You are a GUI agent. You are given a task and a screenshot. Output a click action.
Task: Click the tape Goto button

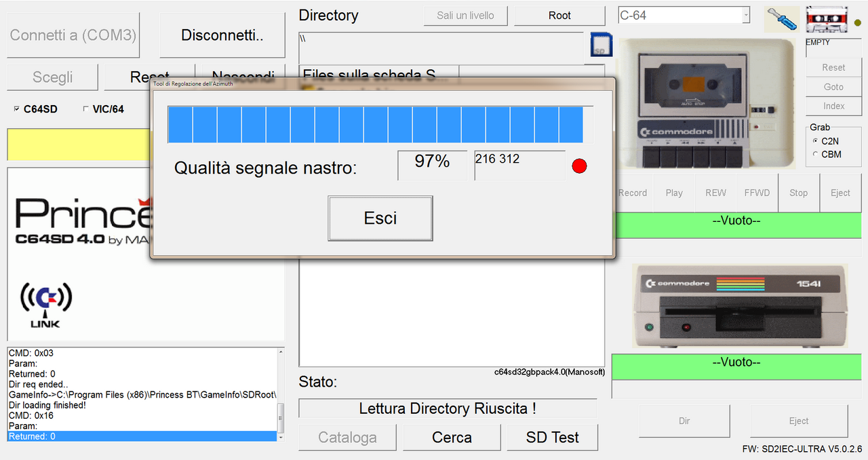833,87
